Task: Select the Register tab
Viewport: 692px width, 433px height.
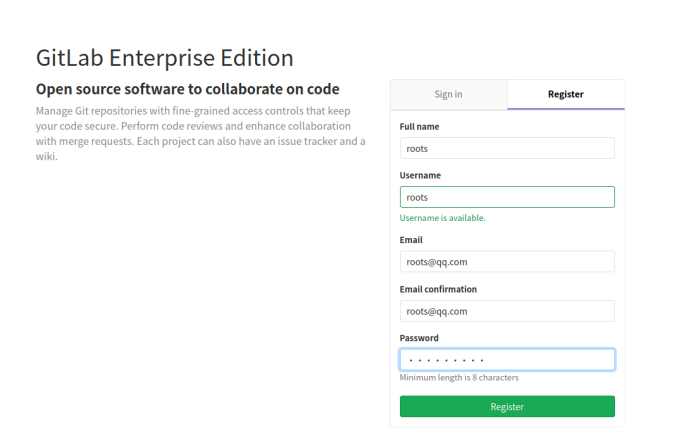Action: (x=566, y=94)
